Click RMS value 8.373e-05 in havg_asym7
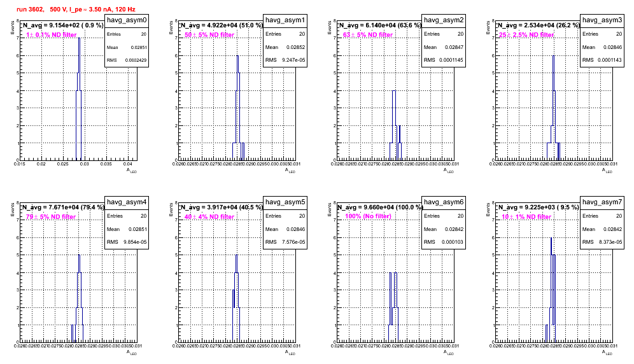 (x=610, y=242)
